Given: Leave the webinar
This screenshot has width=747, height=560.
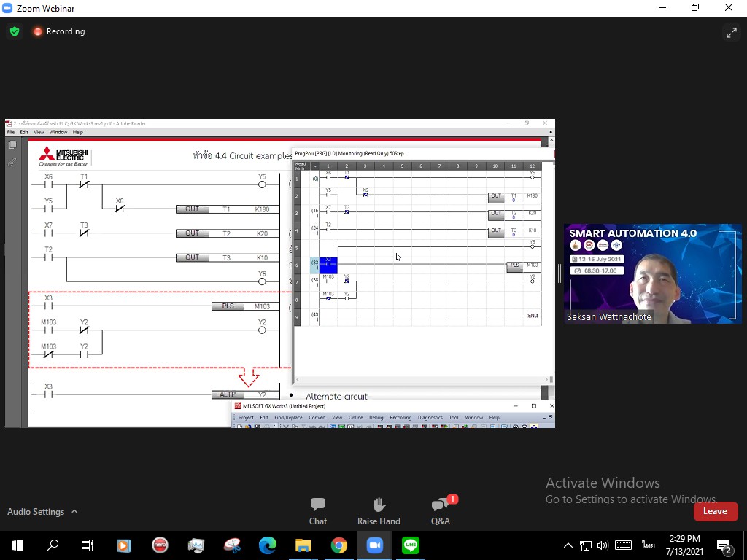Looking at the screenshot, I should point(715,511).
